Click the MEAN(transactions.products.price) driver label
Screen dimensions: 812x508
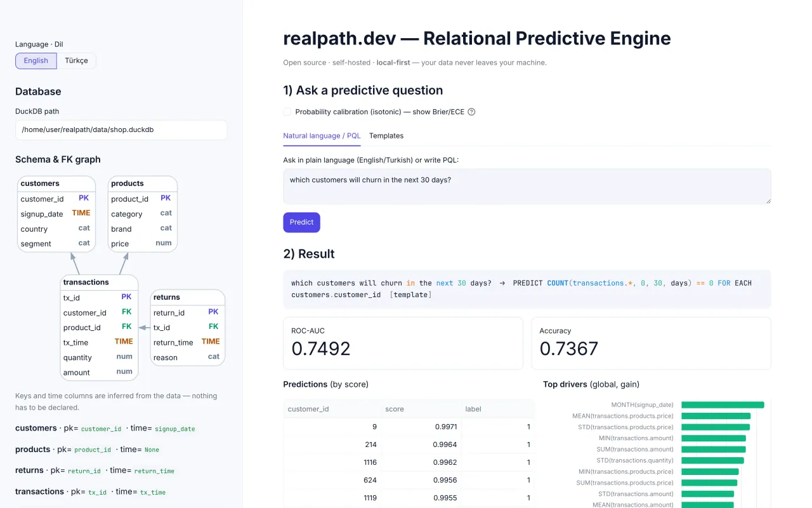(622, 416)
